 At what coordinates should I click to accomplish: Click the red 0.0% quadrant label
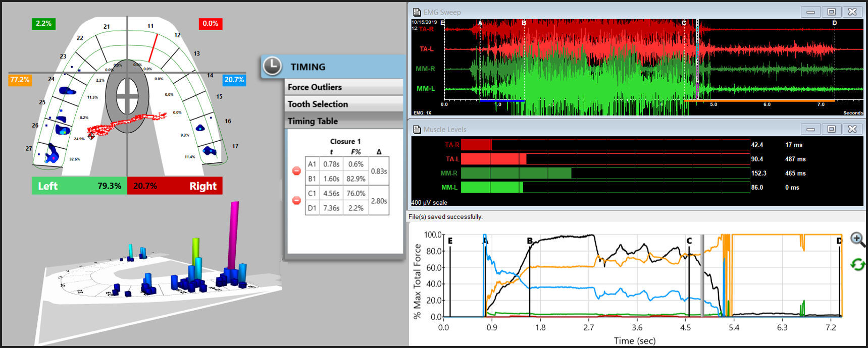211,23
